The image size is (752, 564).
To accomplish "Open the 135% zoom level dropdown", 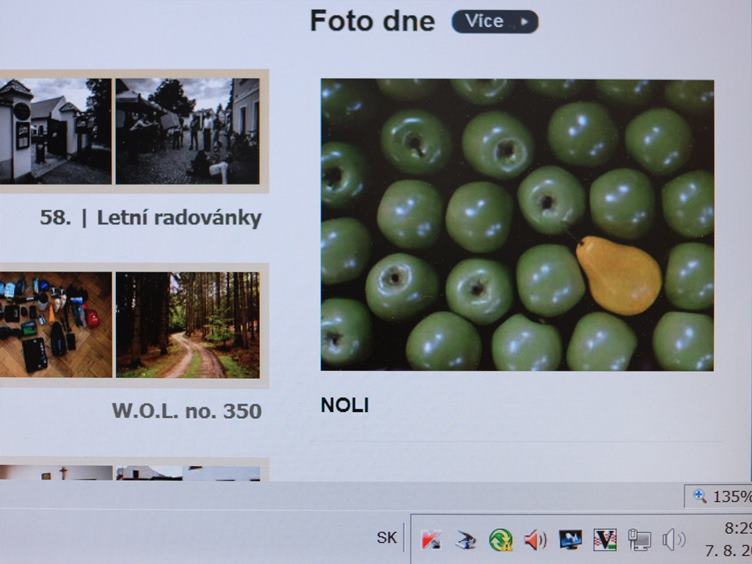I will click(718, 496).
